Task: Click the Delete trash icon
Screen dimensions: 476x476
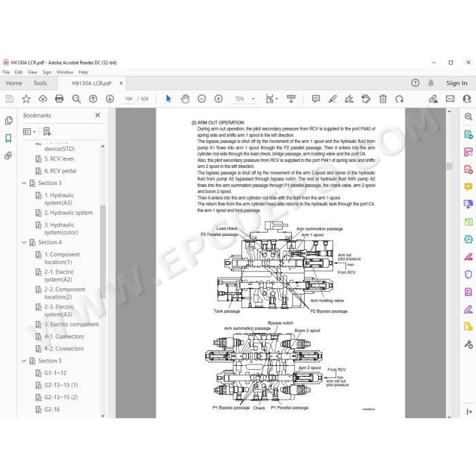Action: point(383,99)
